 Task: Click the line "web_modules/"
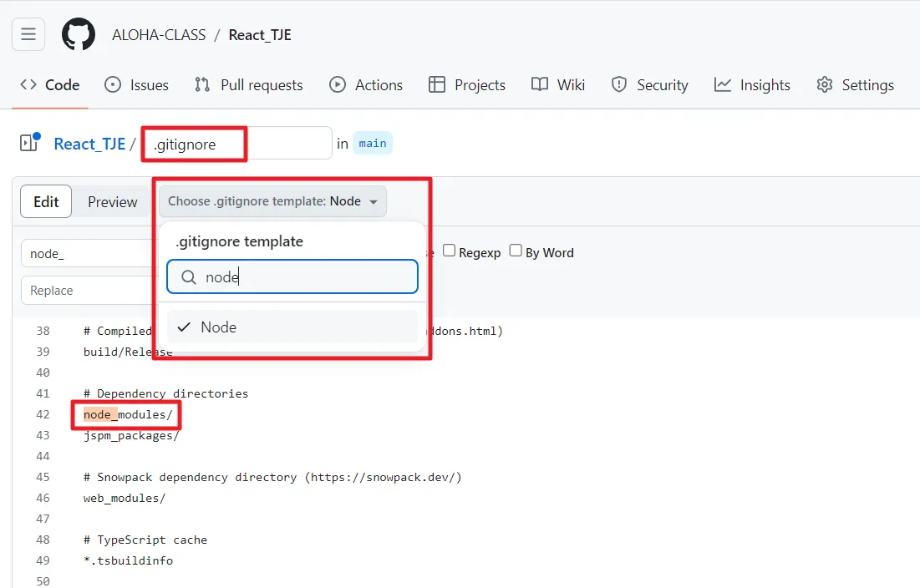tap(125, 498)
